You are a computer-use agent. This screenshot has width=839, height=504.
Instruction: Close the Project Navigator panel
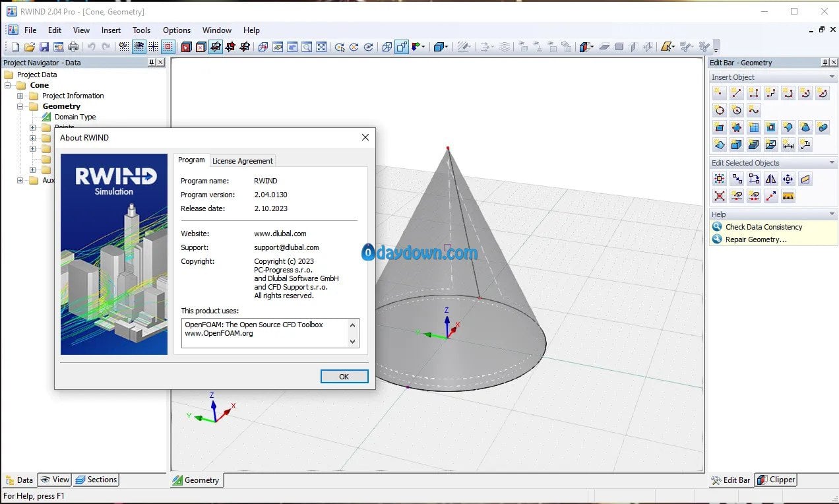click(x=161, y=62)
